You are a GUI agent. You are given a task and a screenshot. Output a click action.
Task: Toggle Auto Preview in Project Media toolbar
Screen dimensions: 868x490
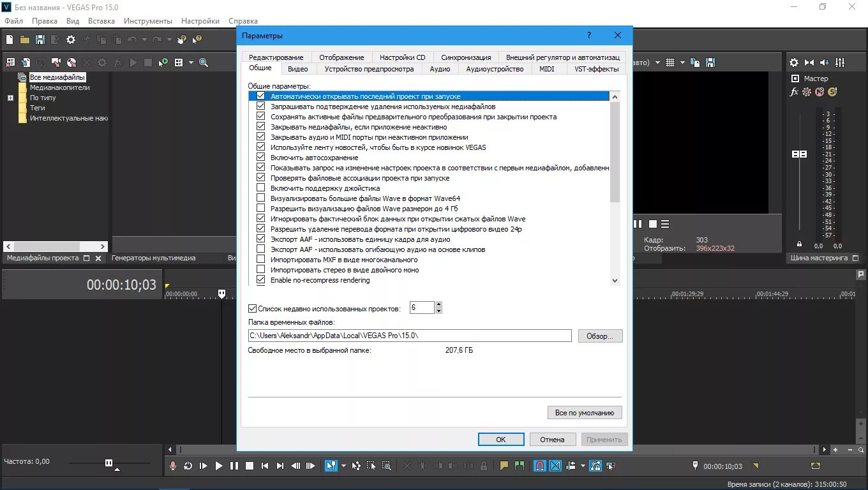pyautogui.click(x=163, y=63)
